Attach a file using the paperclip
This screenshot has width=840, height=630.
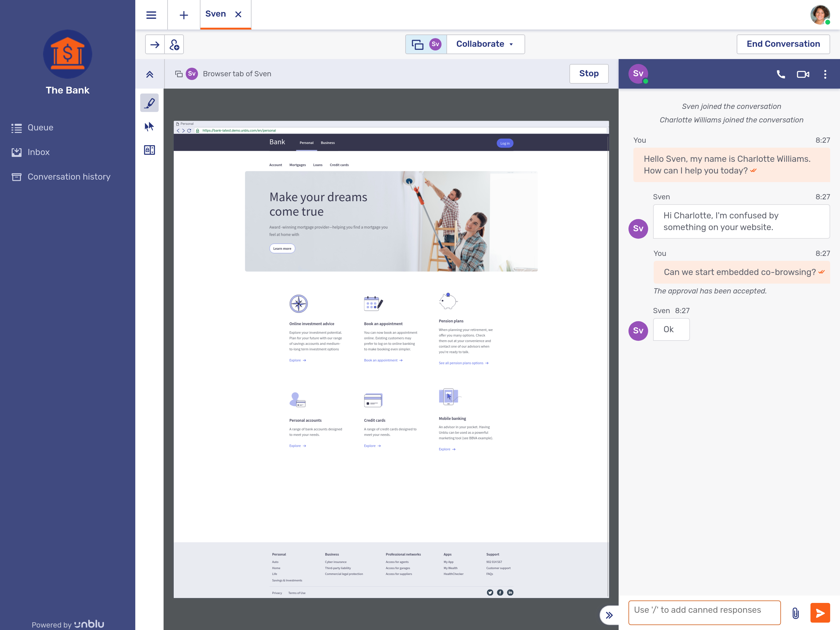click(795, 612)
